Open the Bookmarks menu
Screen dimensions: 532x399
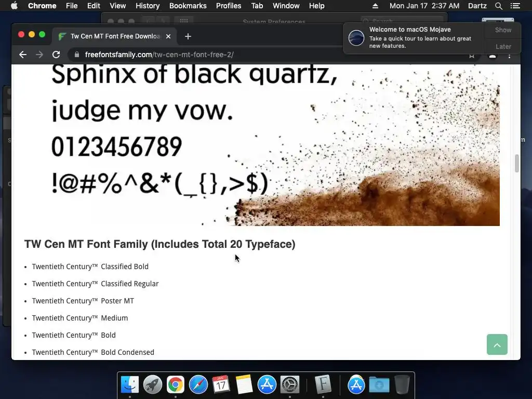188,6
